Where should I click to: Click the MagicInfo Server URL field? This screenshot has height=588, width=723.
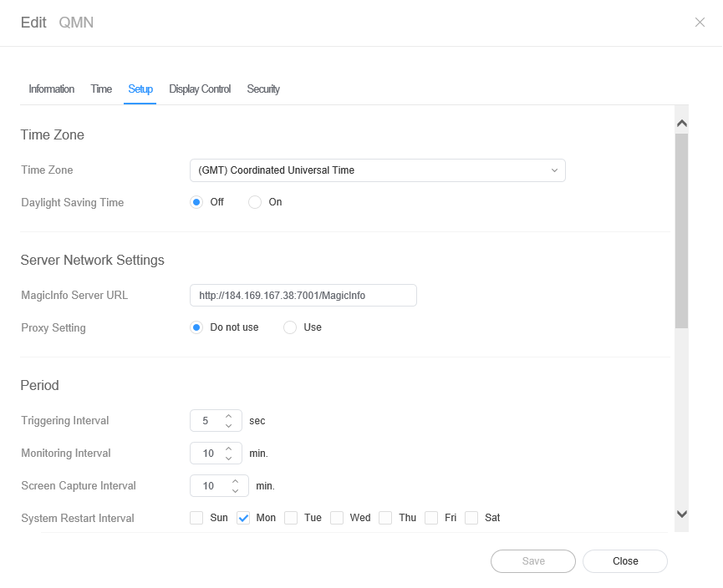303,296
